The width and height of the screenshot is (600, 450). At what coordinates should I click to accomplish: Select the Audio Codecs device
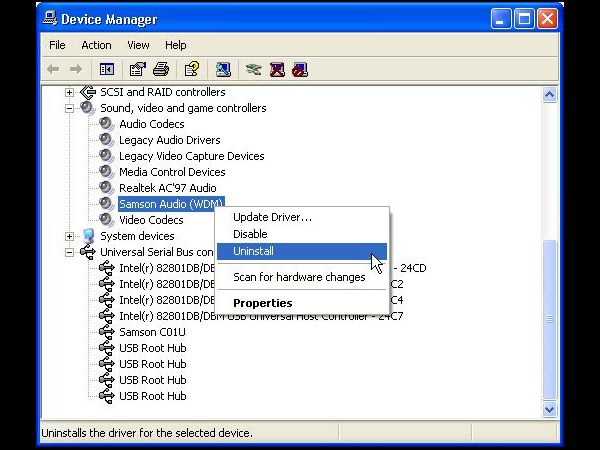(x=152, y=124)
